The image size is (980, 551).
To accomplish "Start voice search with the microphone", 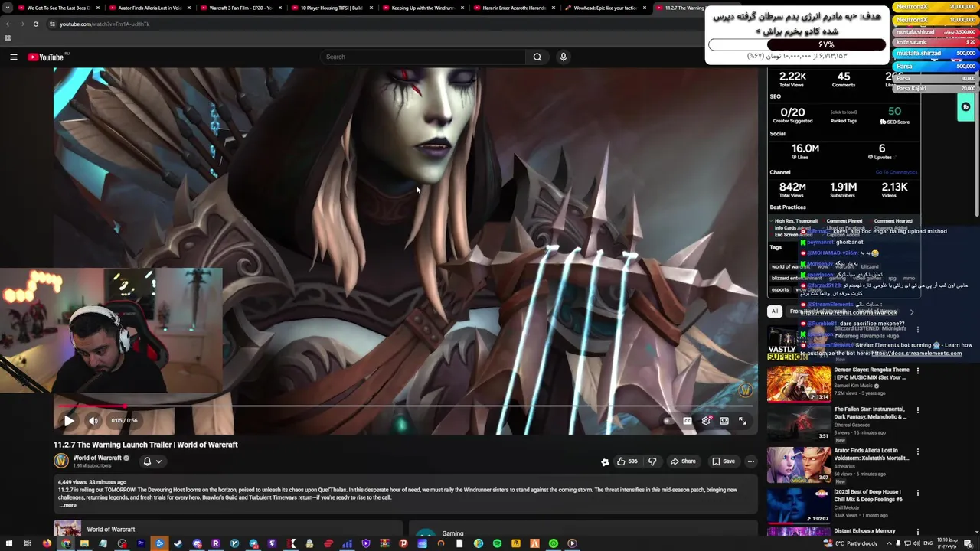I will [563, 57].
